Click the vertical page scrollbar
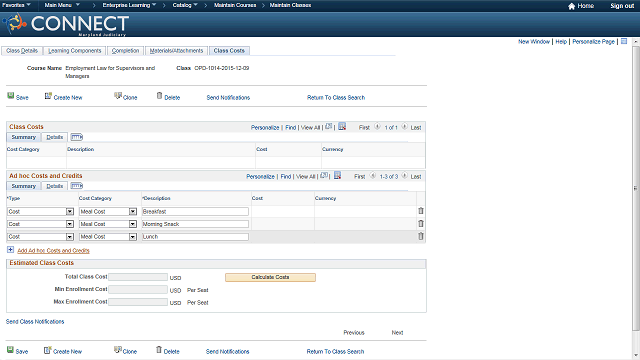The image size is (640, 360). 635,188
